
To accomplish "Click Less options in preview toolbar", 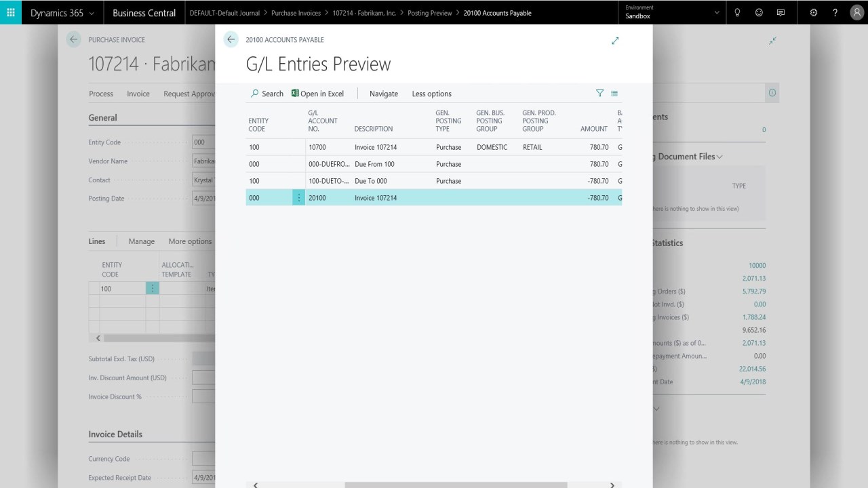I will [x=431, y=94].
